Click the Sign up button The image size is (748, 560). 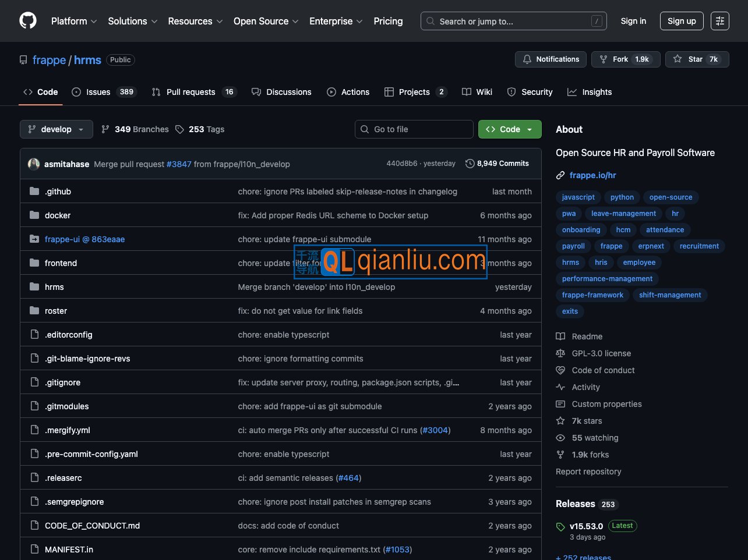[681, 21]
